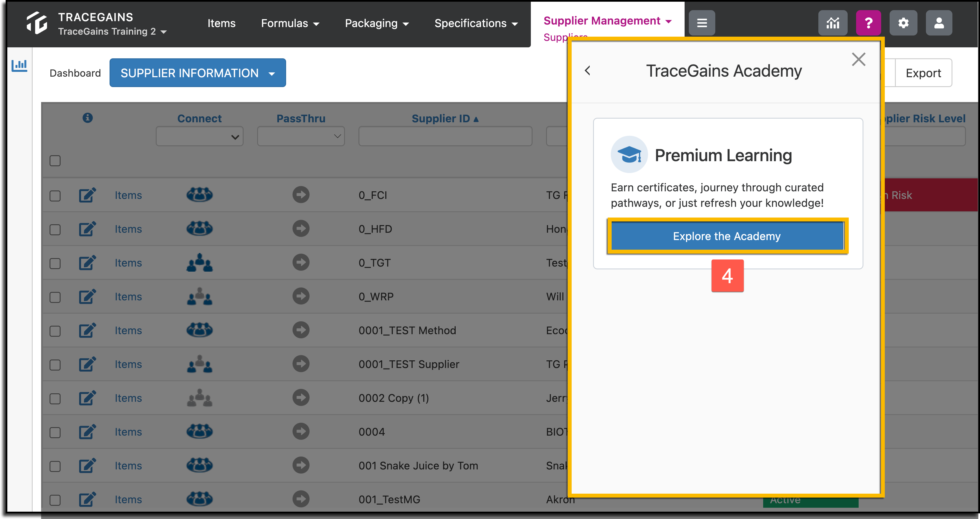Switch to the Dashboard tab
The height and width of the screenshot is (519, 980).
click(75, 73)
